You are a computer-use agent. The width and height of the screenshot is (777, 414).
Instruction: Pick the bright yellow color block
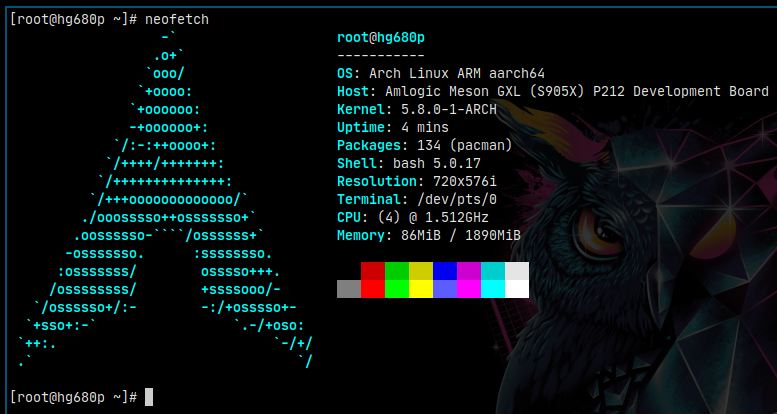[421, 289]
